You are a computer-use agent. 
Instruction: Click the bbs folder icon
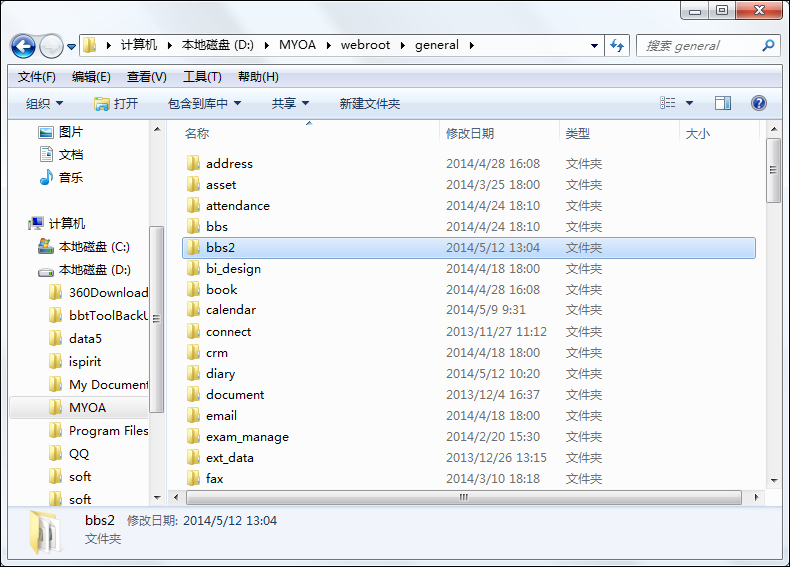click(x=193, y=226)
